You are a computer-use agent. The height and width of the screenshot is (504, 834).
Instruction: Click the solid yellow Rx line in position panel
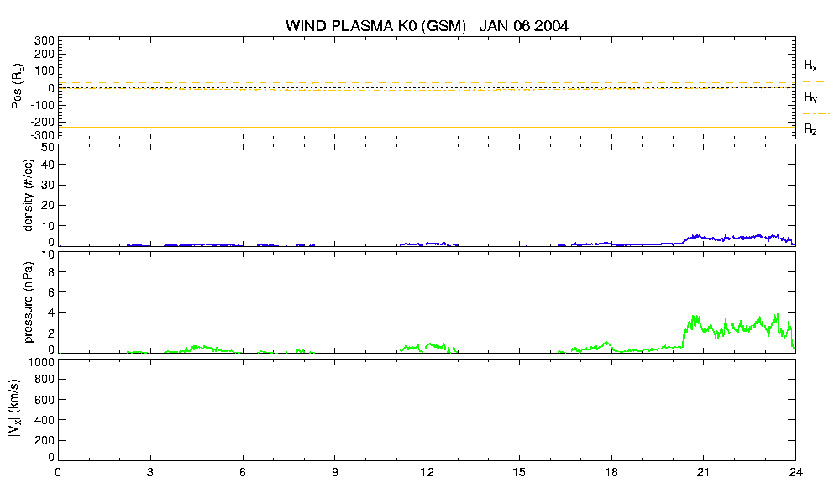pyautogui.click(x=427, y=127)
